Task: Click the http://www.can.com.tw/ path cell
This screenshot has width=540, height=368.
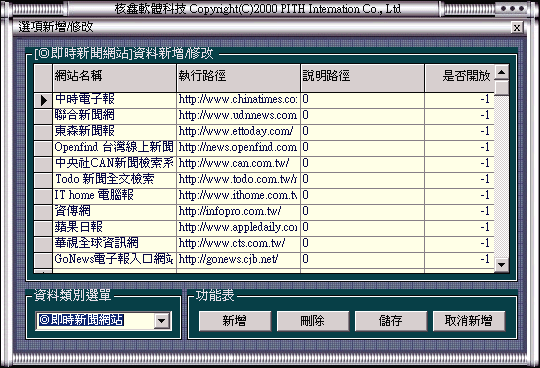Action: tap(238, 164)
